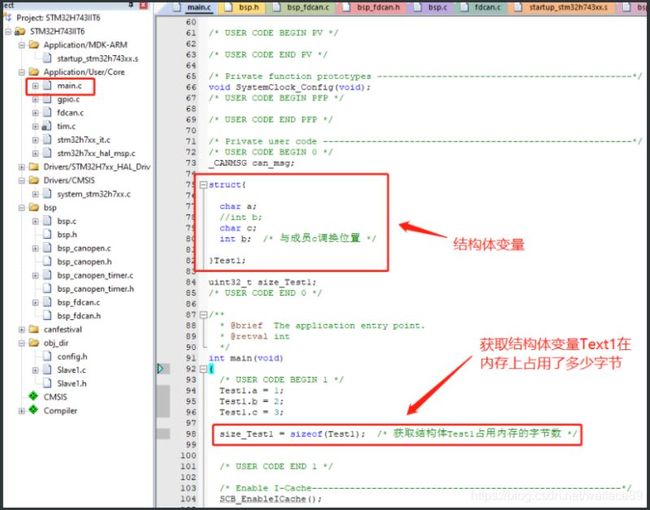Click the green Compiler component diamond icon

click(34, 410)
